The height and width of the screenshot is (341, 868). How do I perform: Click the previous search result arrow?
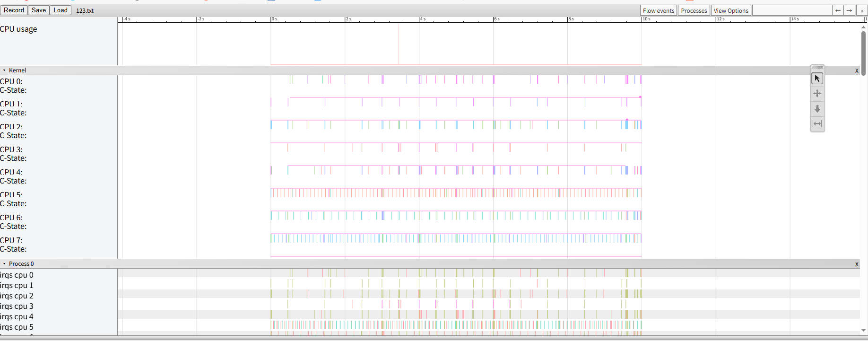838,10
